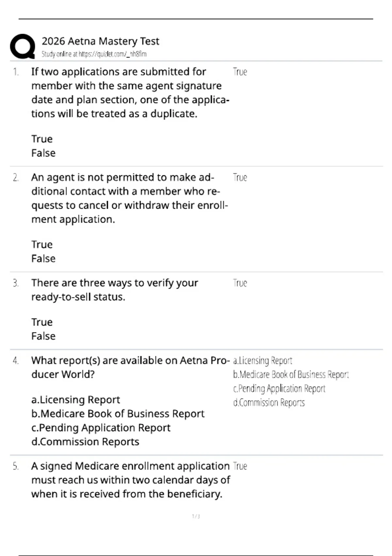392x556 pixels.
Task: Select False option under question 3
Action: click(x=43, y=336)
